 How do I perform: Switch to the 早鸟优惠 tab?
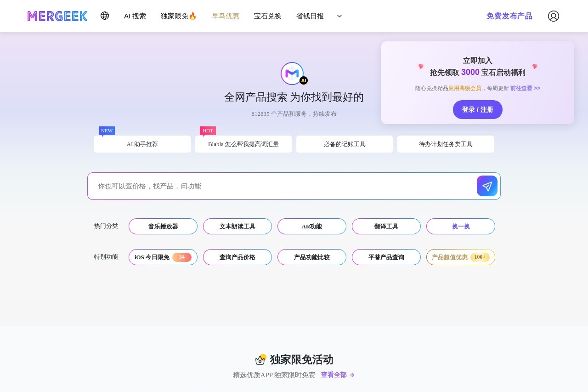point(225,16)
